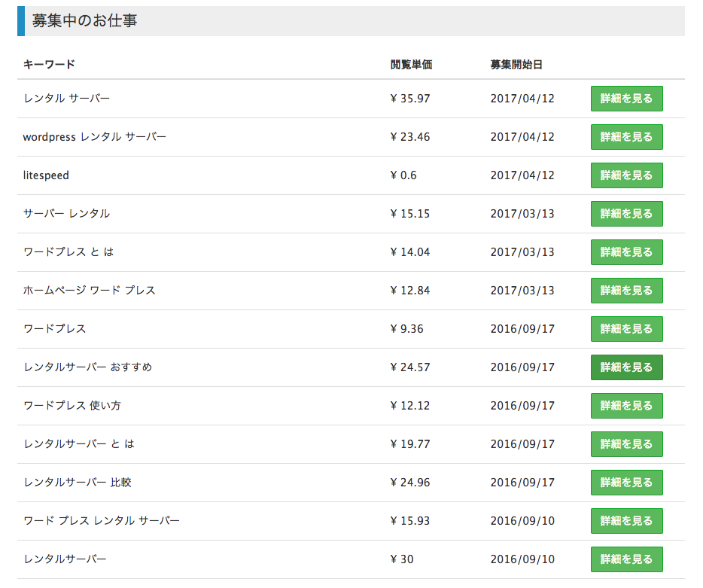
Task: Click keyword text レンタル サーバー
Action: [66, 98]
